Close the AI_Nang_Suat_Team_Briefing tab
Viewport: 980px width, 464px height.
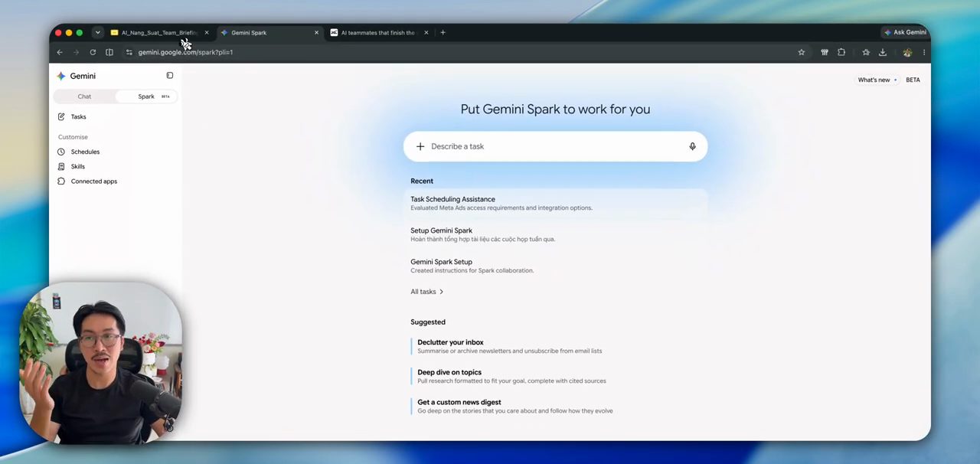[206, 33]
